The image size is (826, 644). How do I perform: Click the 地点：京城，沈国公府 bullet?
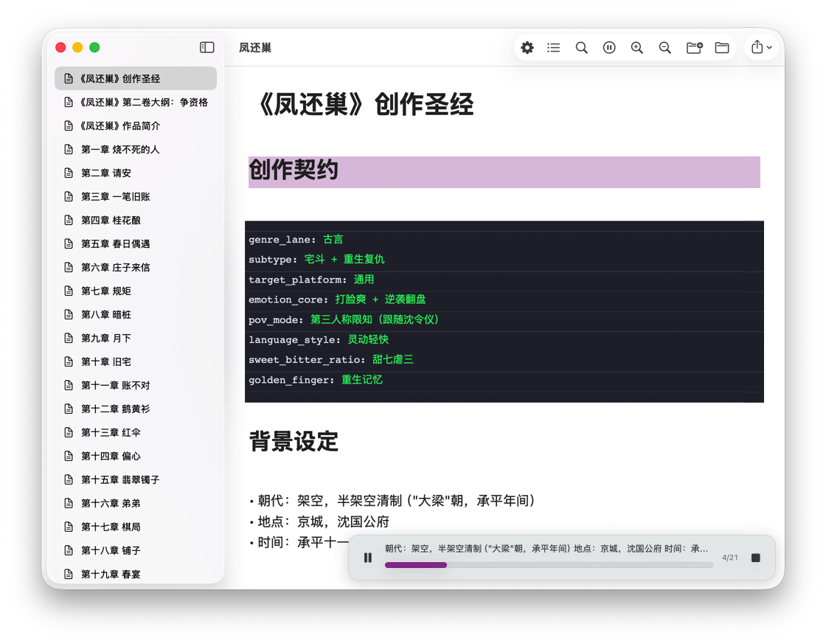(319, 522)
